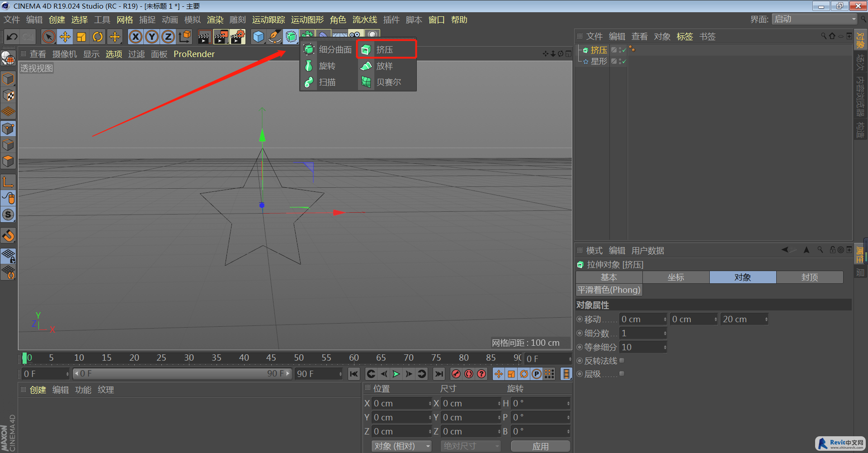Choose 扫描 (Sweep) in the popup
This screenshot has width=868, height=453.
tap(321, 82)
